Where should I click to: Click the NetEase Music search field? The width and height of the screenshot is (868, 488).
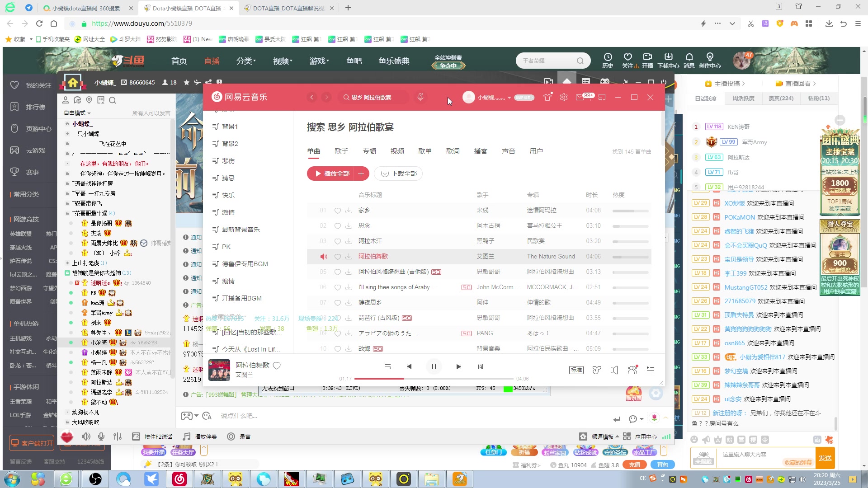373,97
